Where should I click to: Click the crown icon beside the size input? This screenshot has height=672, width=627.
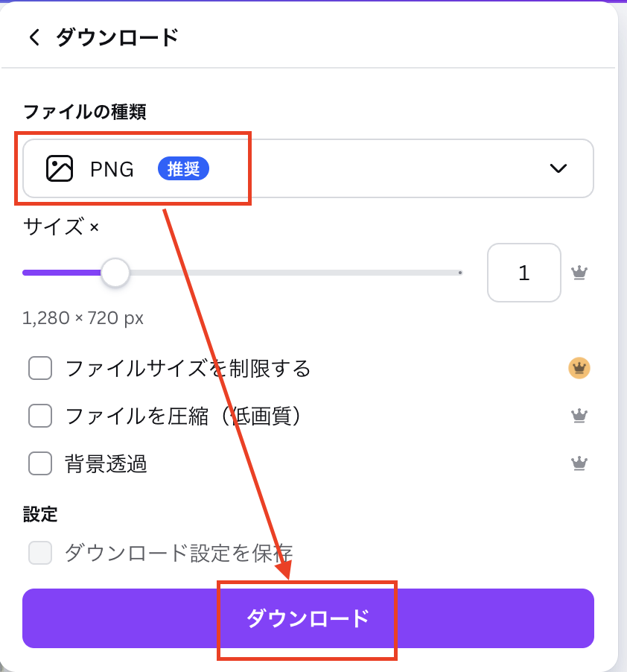(579, 273)
